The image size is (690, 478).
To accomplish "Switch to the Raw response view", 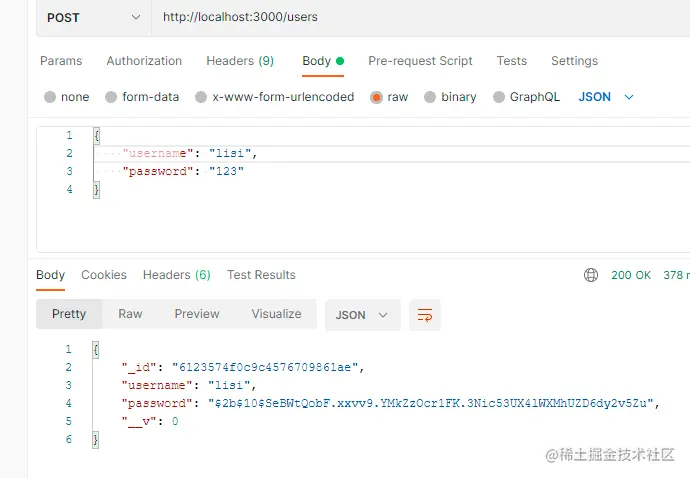I will click(130, 314).
